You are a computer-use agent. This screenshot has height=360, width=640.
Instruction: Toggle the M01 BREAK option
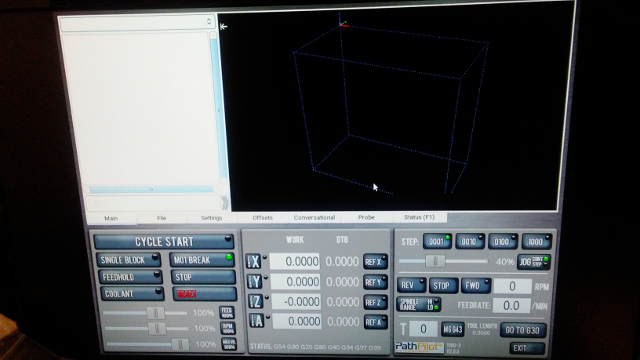202,259
